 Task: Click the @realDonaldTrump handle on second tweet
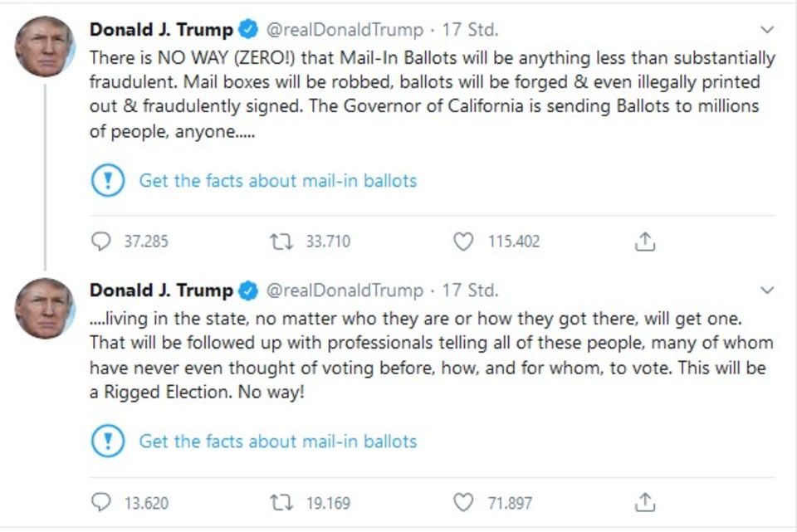(344, 290)
